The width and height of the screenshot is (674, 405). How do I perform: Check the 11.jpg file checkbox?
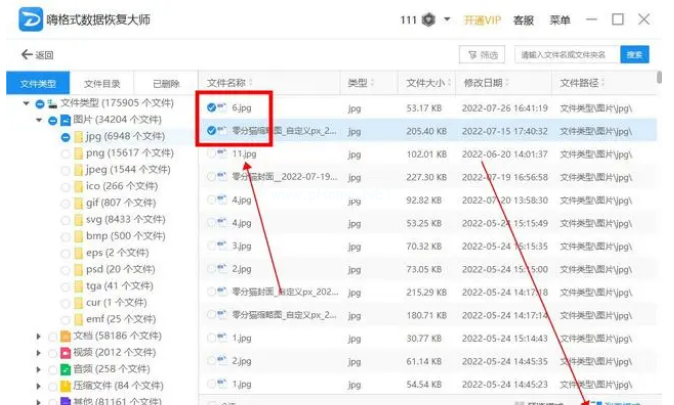point(211,154)
